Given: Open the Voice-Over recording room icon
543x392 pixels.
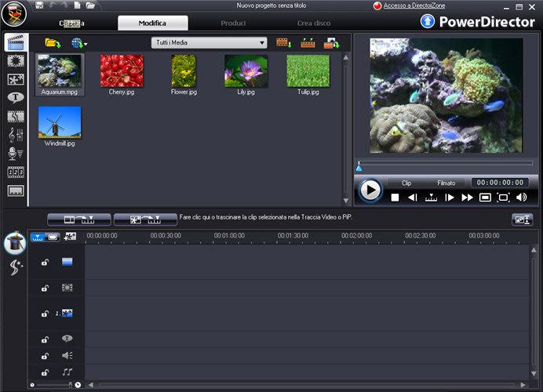Looking at the screenshot, I should (16, 154).
